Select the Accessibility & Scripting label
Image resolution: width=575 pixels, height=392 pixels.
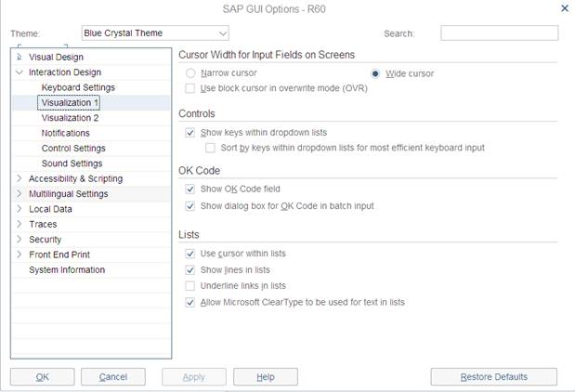75,178
